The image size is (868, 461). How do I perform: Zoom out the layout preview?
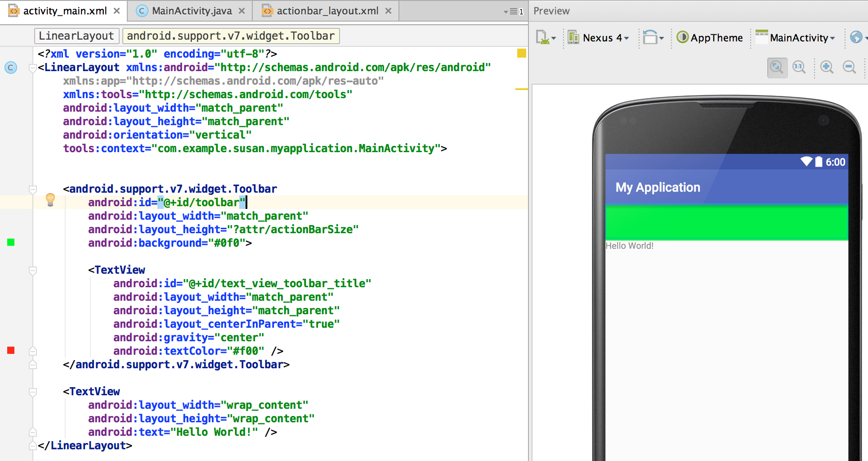(x=849, y=68)
